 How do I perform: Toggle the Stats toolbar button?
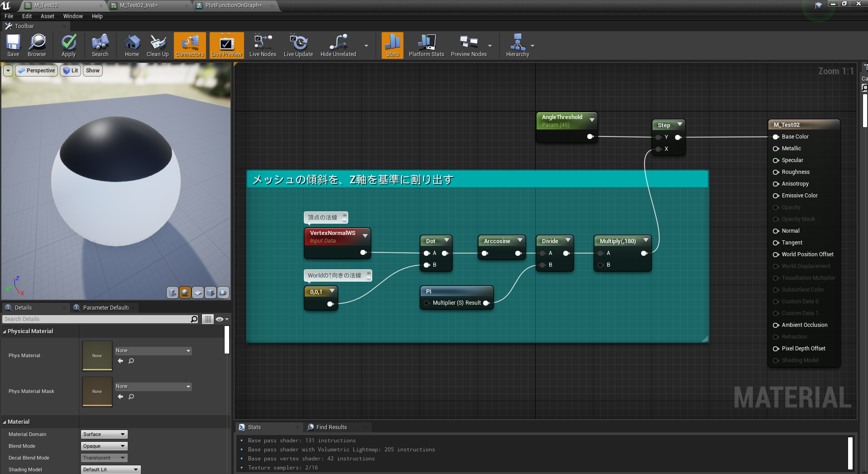tap(392, 45)
